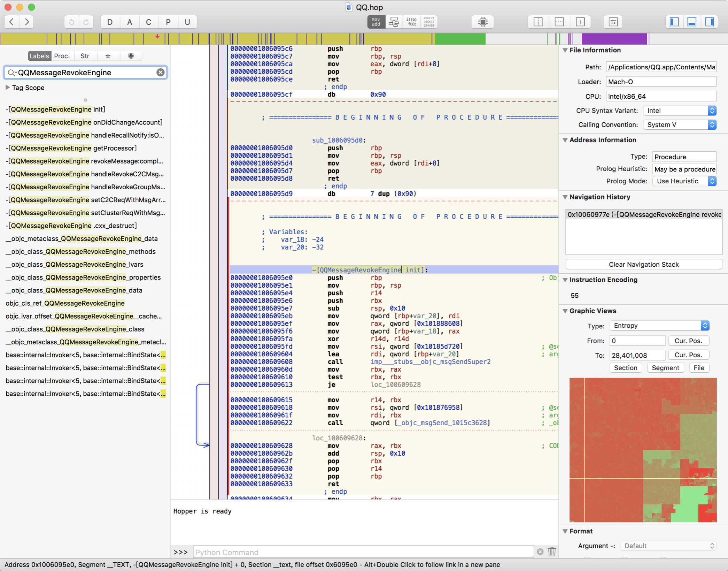This screenshot has height=571, width=728.
Task: Expand the Tag Scope section
Action: click(7, 87)
